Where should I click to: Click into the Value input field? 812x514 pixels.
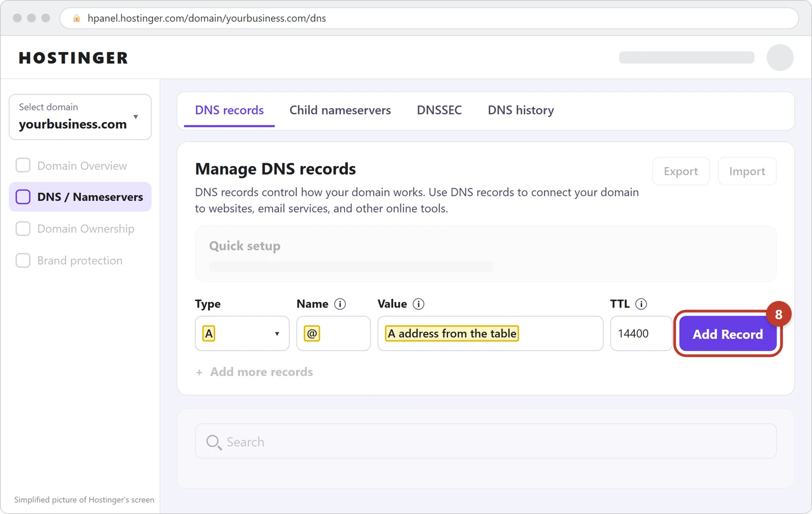tap(490, 333)
